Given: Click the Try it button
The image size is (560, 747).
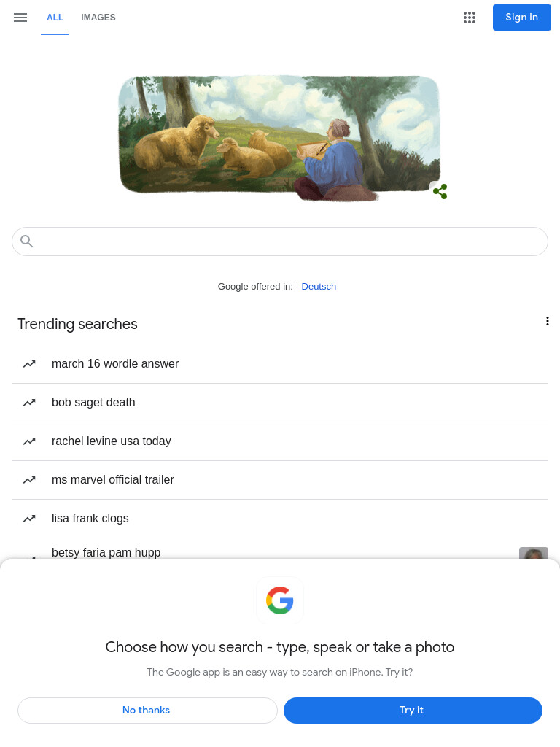Looking at the screenshot, I should tap(413, 711).
